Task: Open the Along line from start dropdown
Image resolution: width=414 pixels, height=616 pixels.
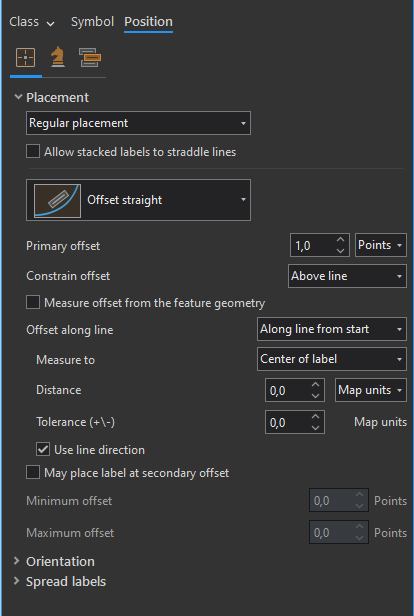Action: (332, 329)
